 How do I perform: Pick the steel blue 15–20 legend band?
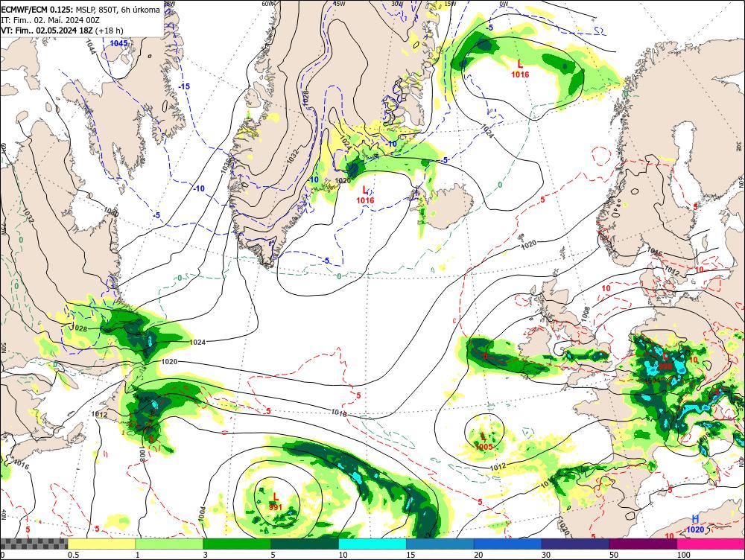coord(440,544)
